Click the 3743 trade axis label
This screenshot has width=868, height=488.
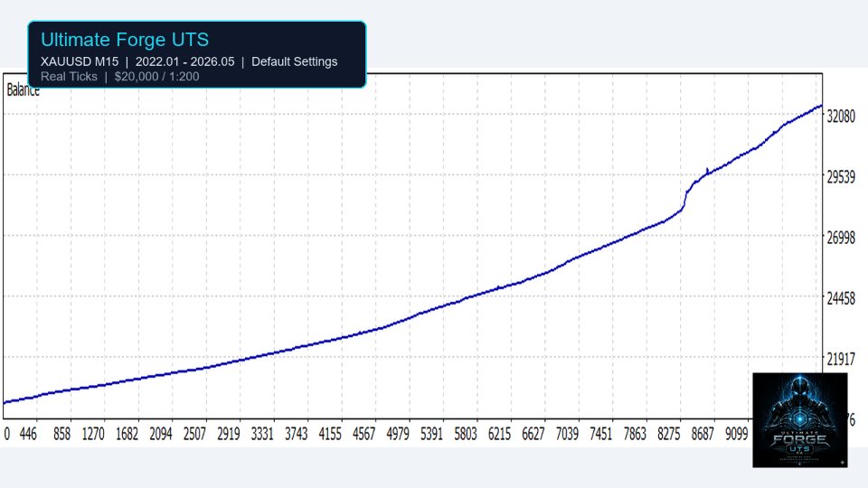pos(297,434)
